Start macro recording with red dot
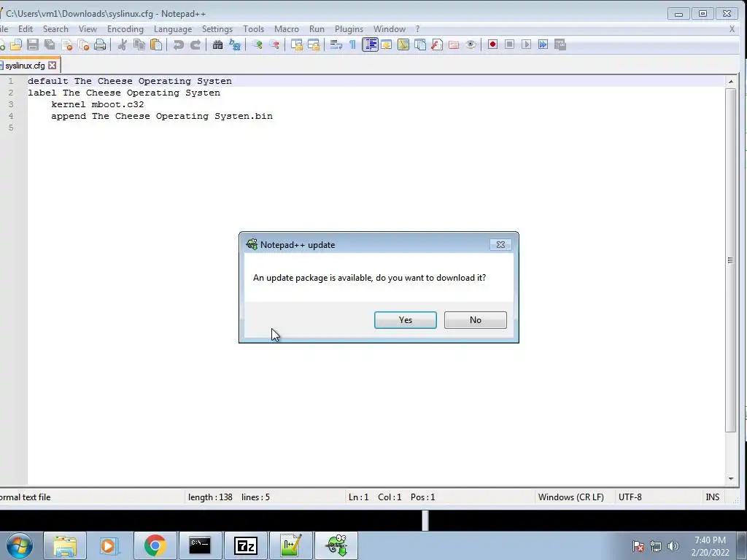747x560 pixels. pyautogui.click(x=492, y=44)
